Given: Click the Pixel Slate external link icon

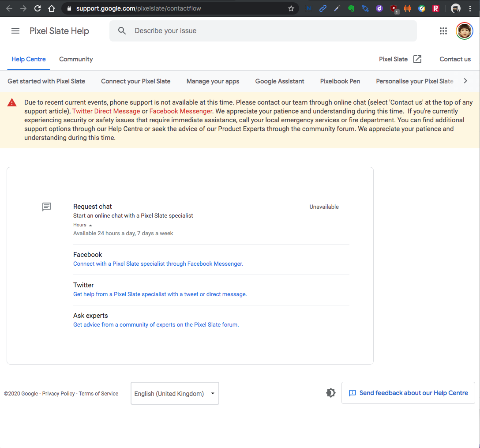Looking at the screenshot, I should click(x=417, y=59).
